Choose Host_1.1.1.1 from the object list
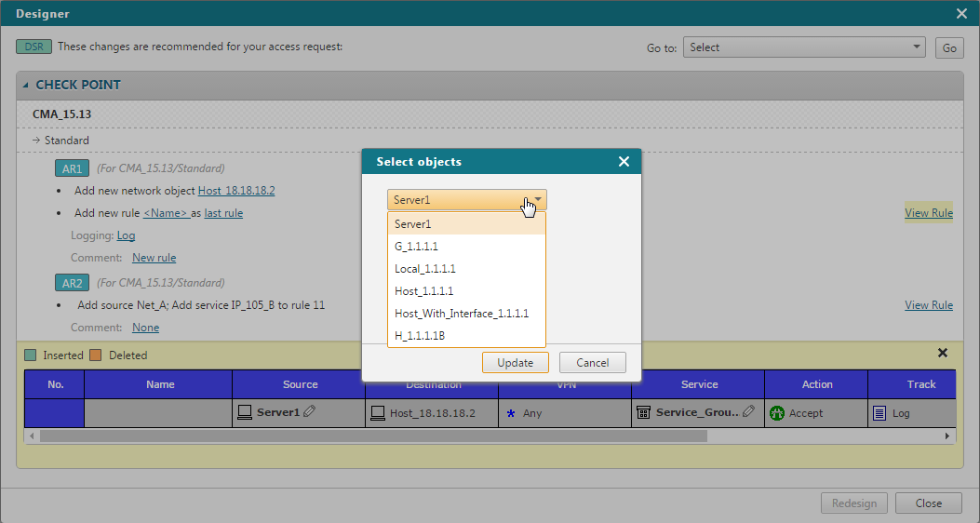980x523 pixels. coord(423,291)
